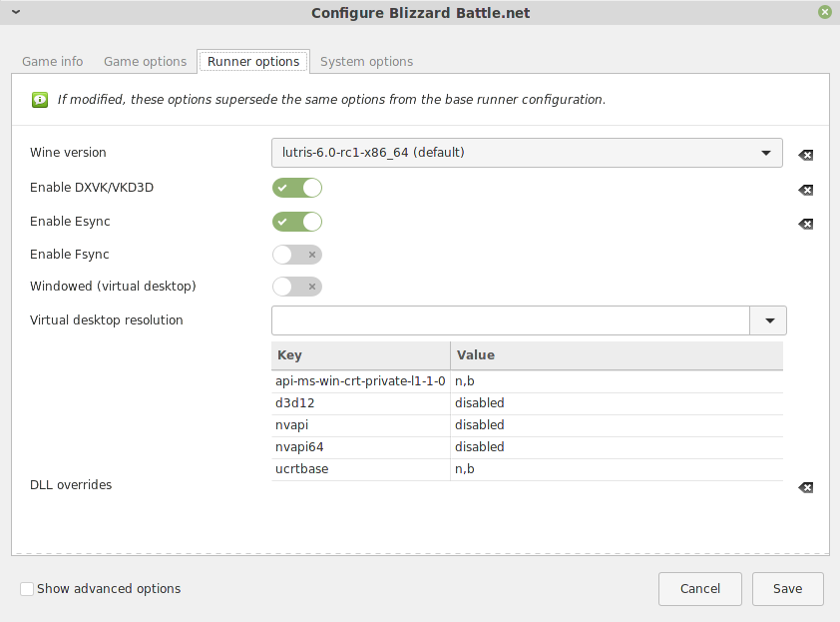Close the Configure Blizzard Battle.net dialog
The image size is (840, 622).
825,12
